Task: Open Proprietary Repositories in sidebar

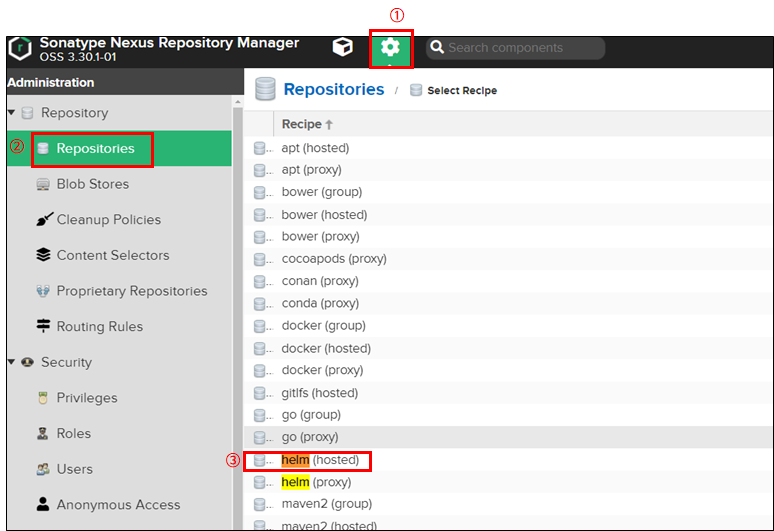Action: pyautogui.click(x=132, y=291)
